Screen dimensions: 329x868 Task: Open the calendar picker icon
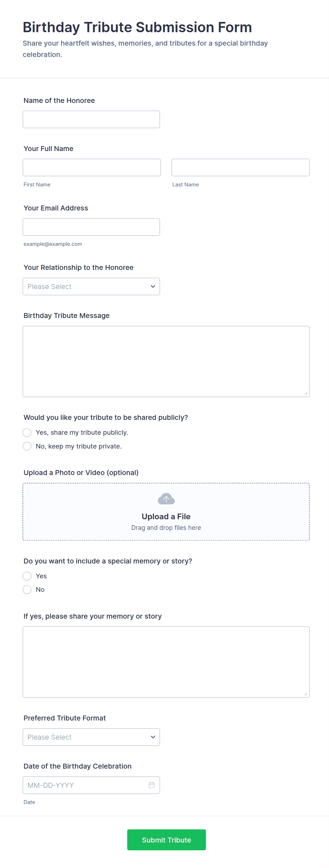152,785
